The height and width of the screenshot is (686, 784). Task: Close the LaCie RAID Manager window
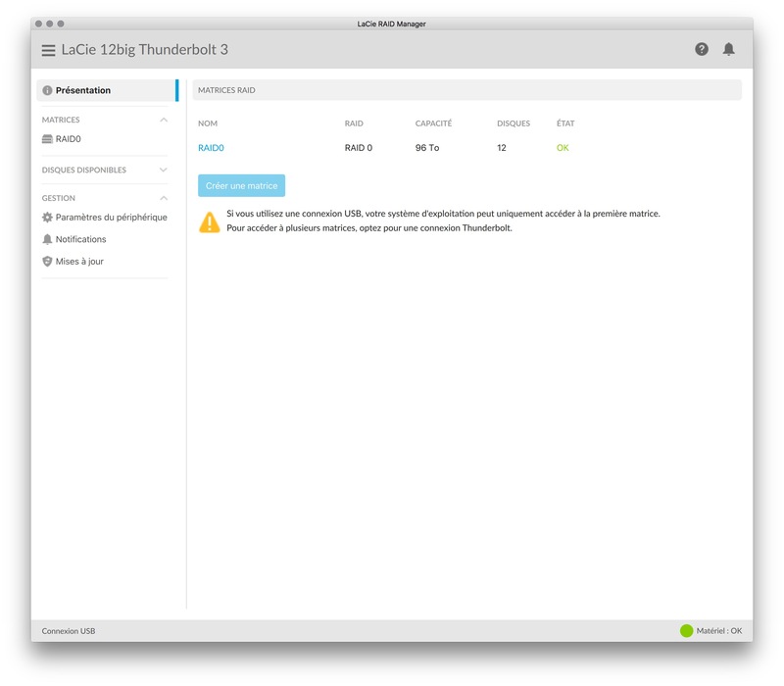pos(38,24)
